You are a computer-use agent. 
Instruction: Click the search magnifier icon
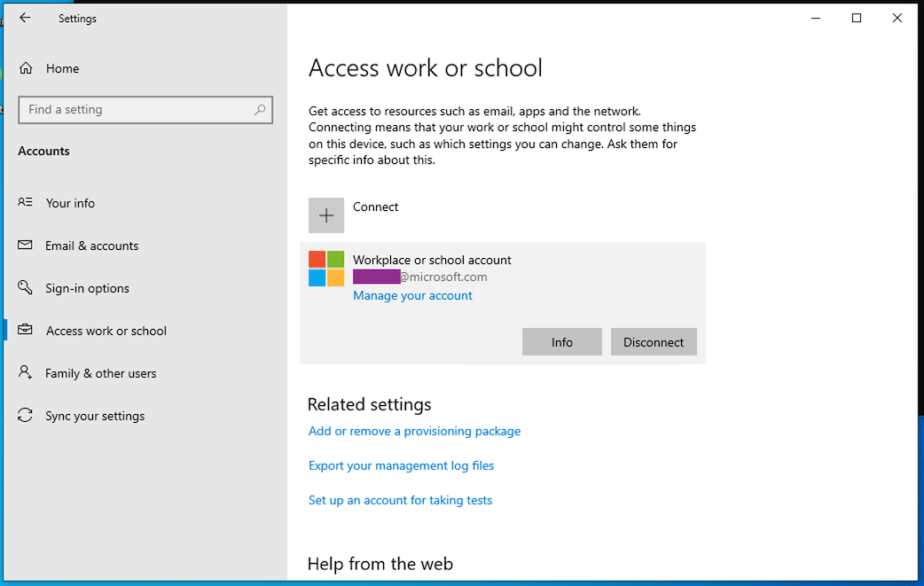[x=260, y=110]
